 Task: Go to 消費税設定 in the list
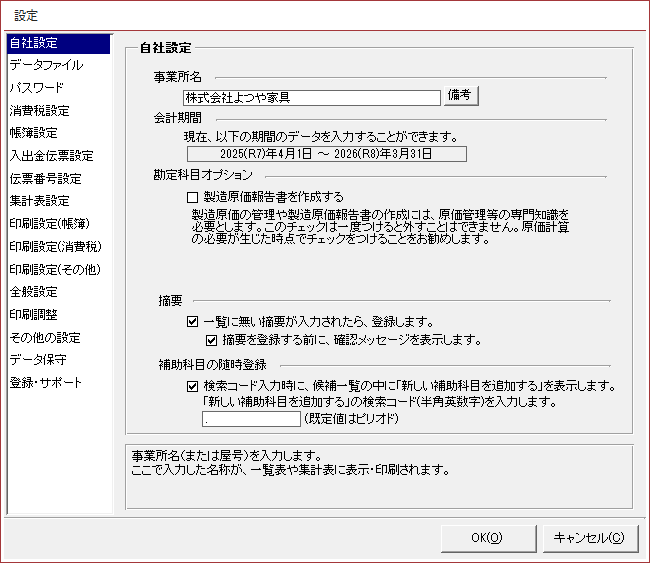click(40, 111)
